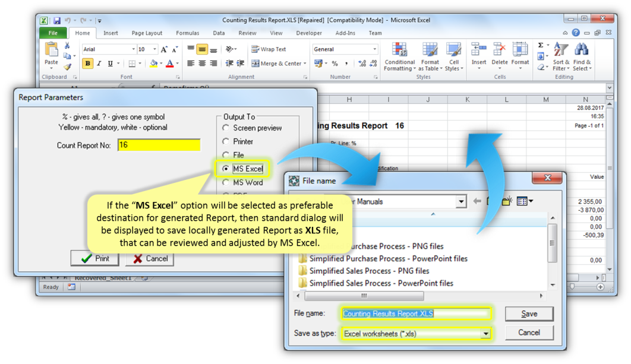
Task: Click the Decrease Indent icon
Action: pos(229,64)
